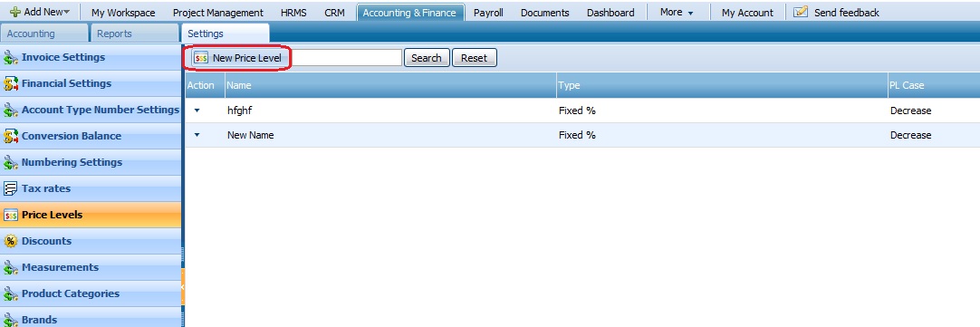
Task: Click the Account Type Number Settings icon
Action: tap(11, 110)
